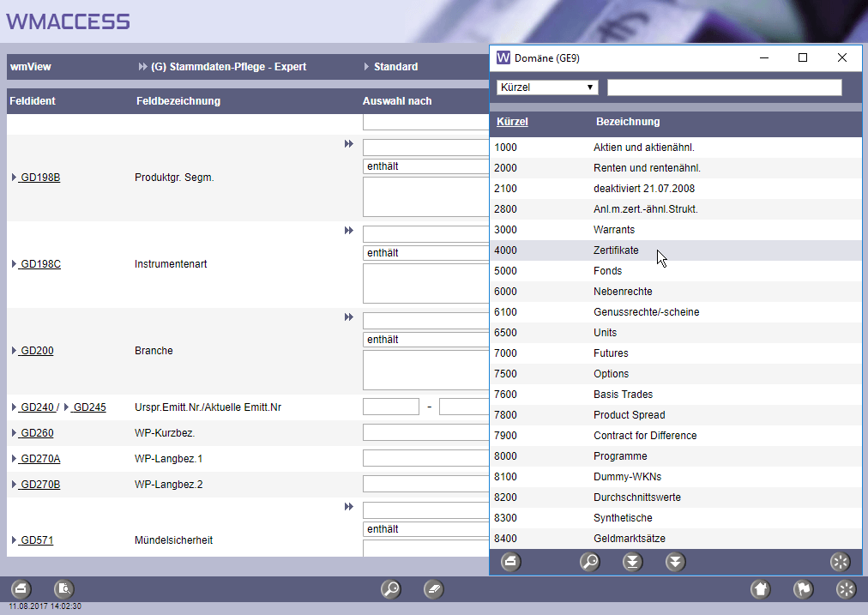Click the Domäne search text field
868x615 pixels.
(725, 87)
